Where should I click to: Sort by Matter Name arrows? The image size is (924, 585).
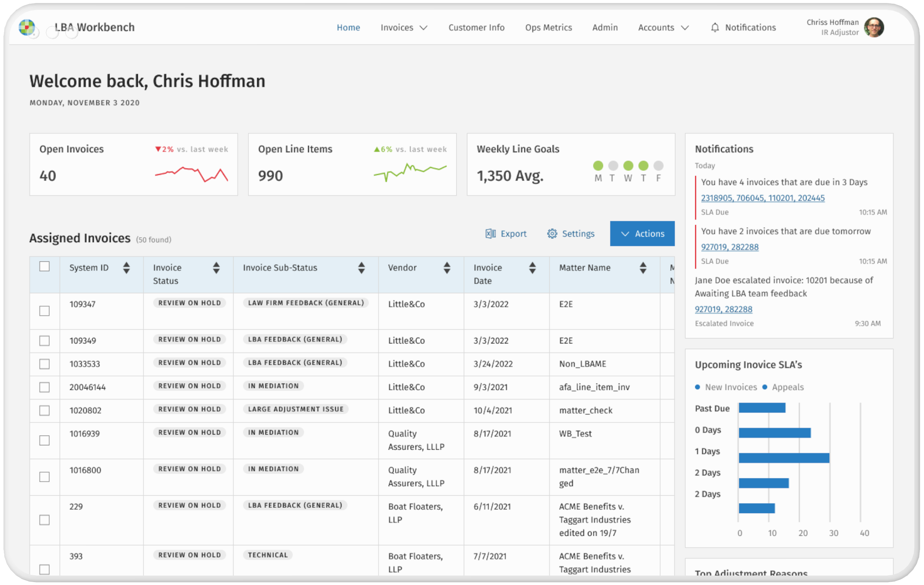pos(643,268)
